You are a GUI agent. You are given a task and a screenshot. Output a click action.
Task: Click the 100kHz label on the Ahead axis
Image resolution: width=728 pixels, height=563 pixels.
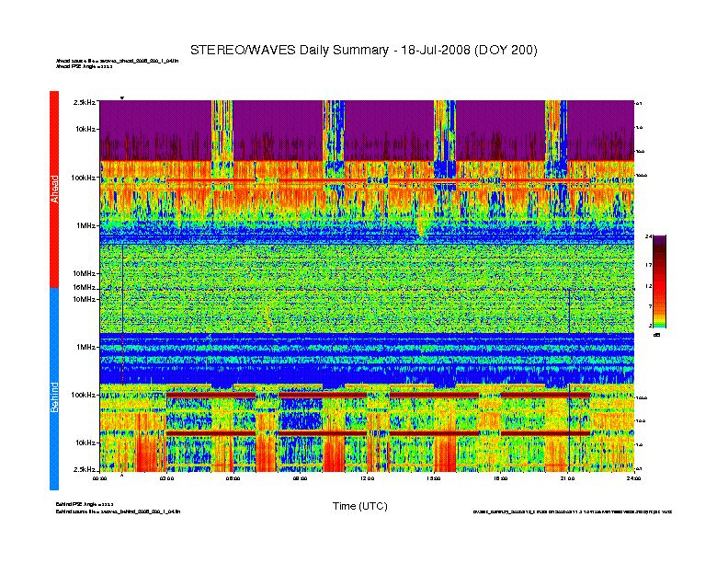[84, 178]
